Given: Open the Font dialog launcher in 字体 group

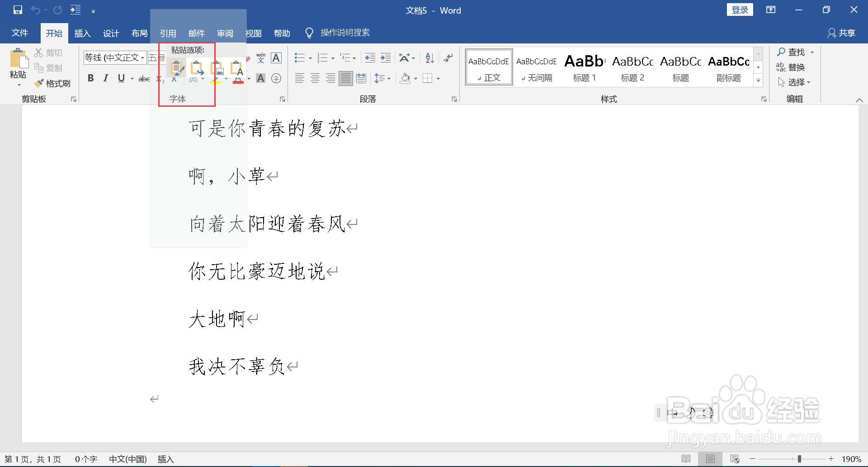Looking at the screenshot, I should (283, 98).
